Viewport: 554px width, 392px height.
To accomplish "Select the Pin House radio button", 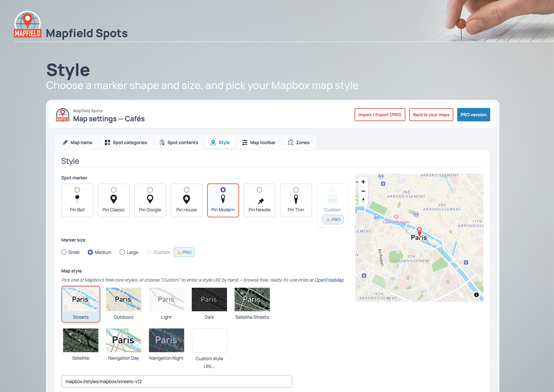I will click(x=186, y=190).
